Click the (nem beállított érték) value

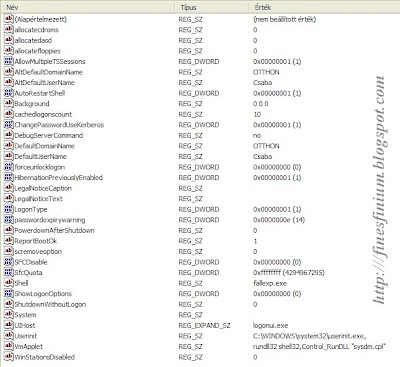point(284,19)
